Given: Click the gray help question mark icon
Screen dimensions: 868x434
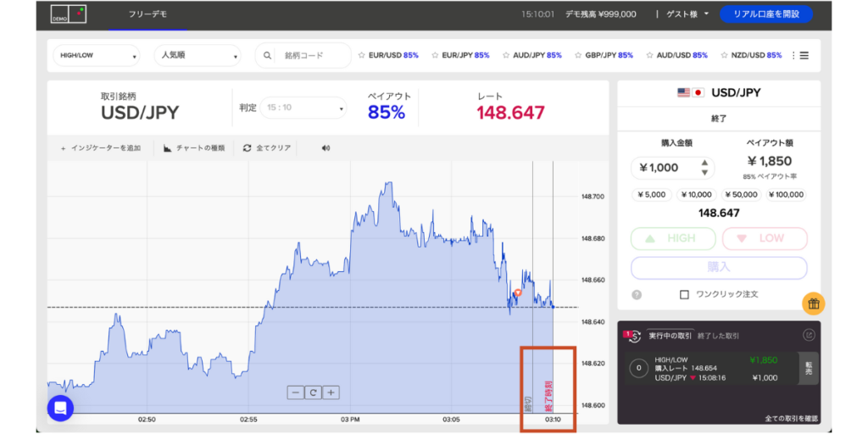Looking at the screenshot, I should 637,294.
